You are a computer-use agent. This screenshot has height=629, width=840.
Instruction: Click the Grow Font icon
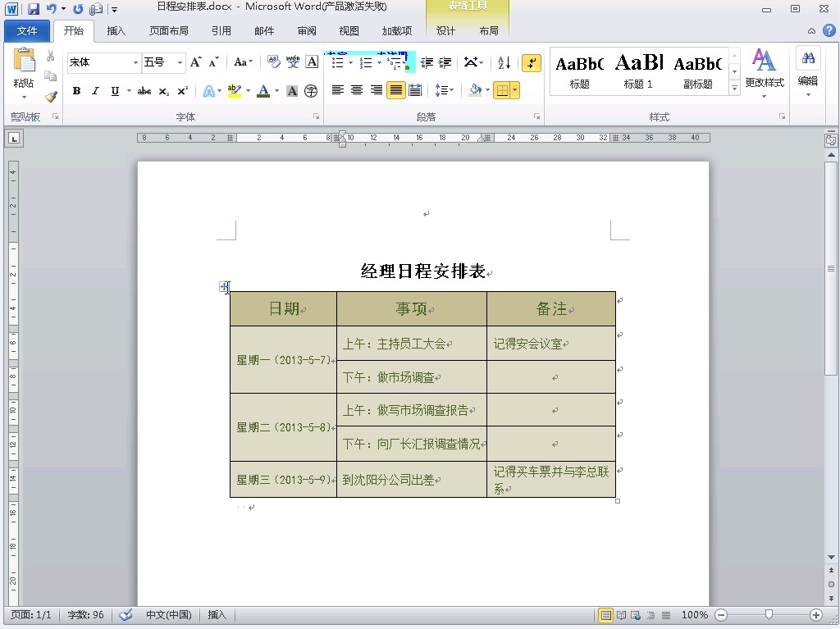click(196, 62)
